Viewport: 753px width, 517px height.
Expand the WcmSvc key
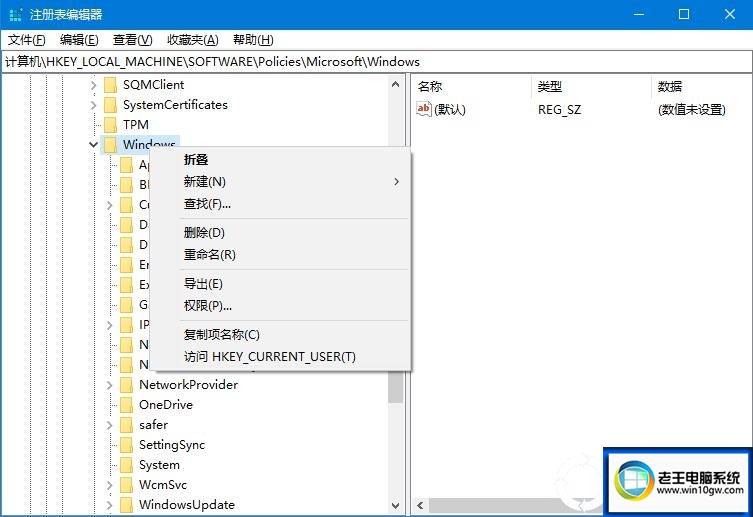point(109,485)
